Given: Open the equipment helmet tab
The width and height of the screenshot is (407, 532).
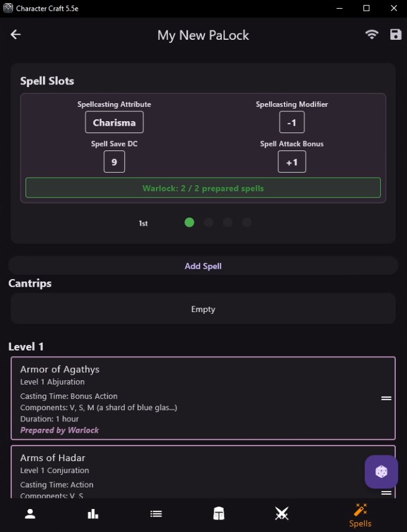Looking at the screenshot, I should 218,513.
